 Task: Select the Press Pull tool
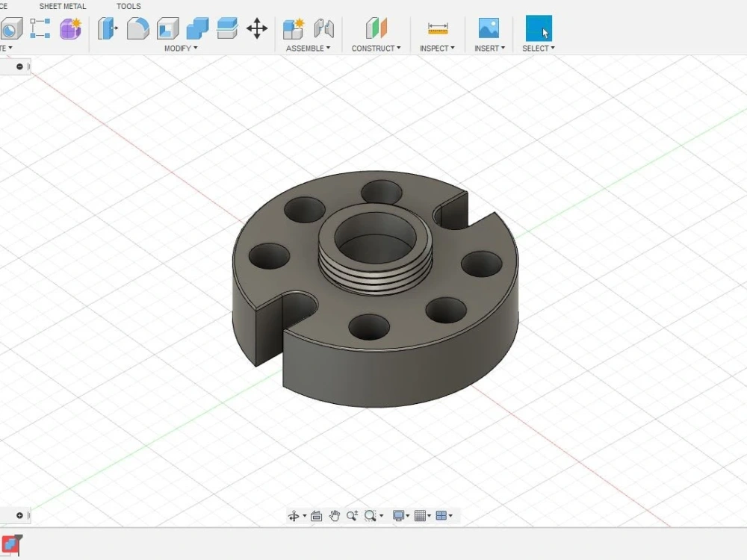[108, 28]
